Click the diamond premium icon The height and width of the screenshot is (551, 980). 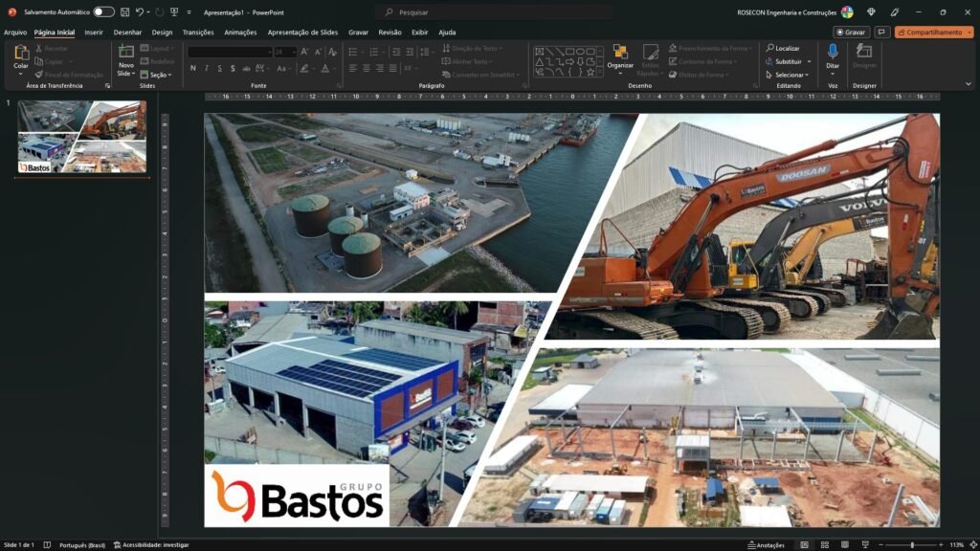coord(871,11)
